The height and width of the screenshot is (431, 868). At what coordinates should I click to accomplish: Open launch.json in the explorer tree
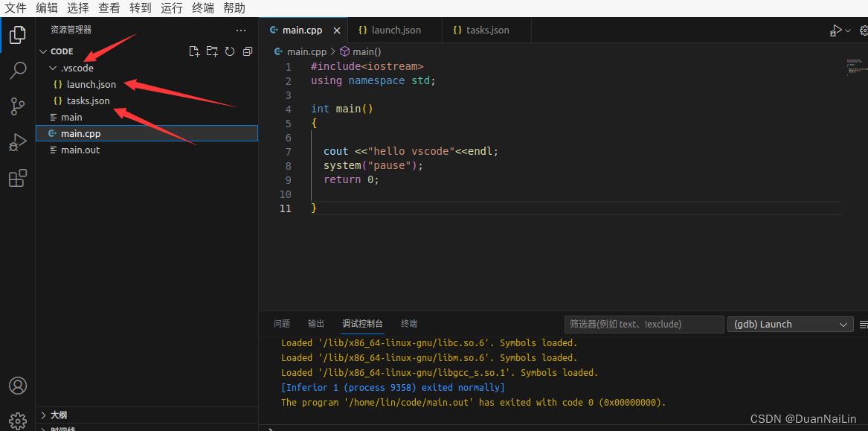point(147,85)
